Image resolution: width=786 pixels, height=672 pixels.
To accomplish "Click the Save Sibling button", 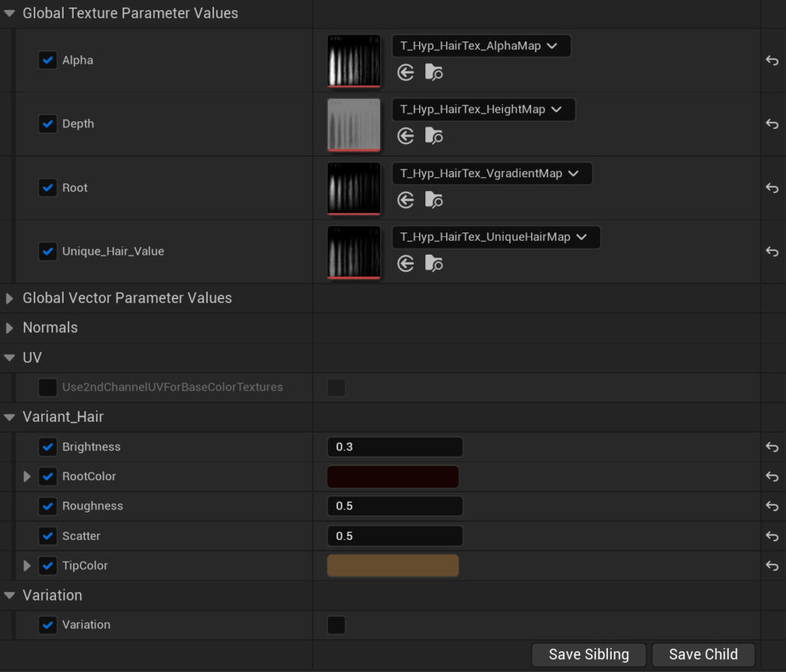I will [x=589, y=654].
